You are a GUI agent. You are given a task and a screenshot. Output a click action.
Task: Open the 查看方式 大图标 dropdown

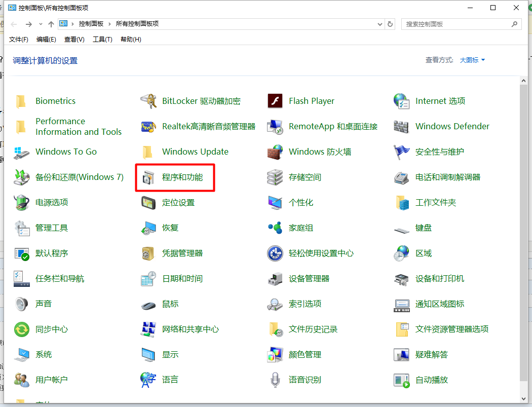click(472, 60)
